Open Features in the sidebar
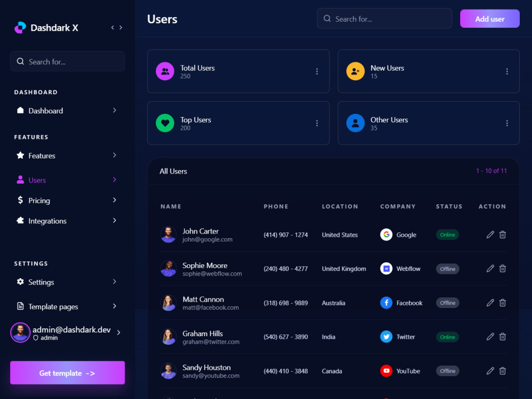The width and height of the screenshot is (532, 399). 67,155
